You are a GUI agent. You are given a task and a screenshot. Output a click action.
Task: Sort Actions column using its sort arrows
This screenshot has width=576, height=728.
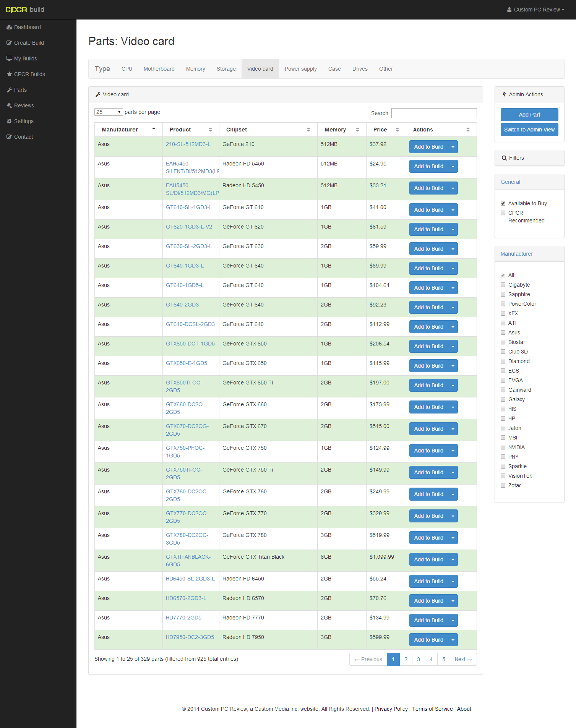click(468, 130)
